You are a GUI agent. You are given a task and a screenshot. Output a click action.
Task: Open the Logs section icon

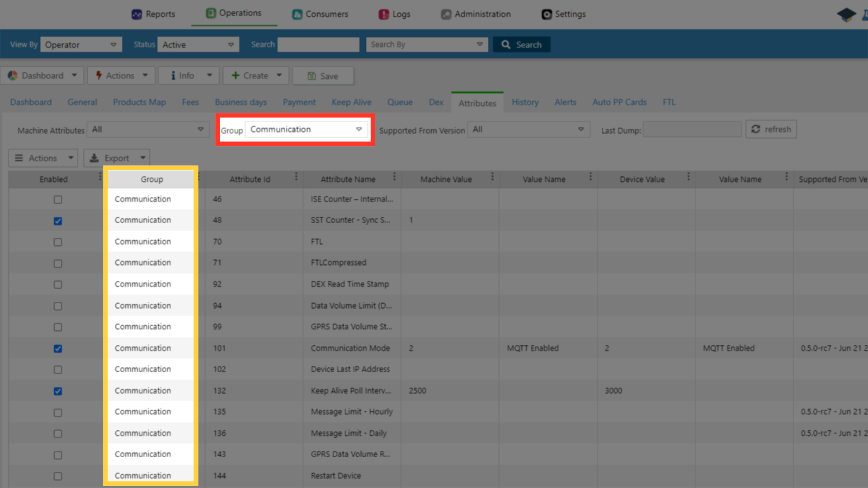[x=384, y=14]
